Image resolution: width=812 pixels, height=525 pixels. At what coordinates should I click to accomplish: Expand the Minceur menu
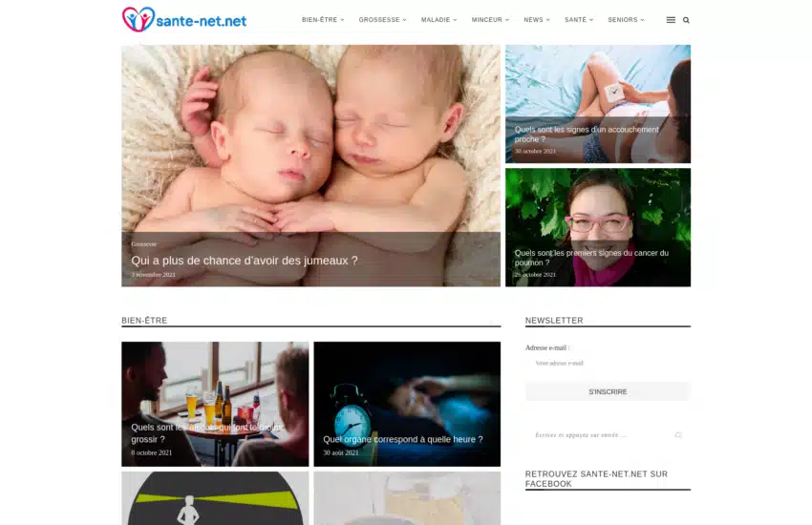click(x=490, y=20)
